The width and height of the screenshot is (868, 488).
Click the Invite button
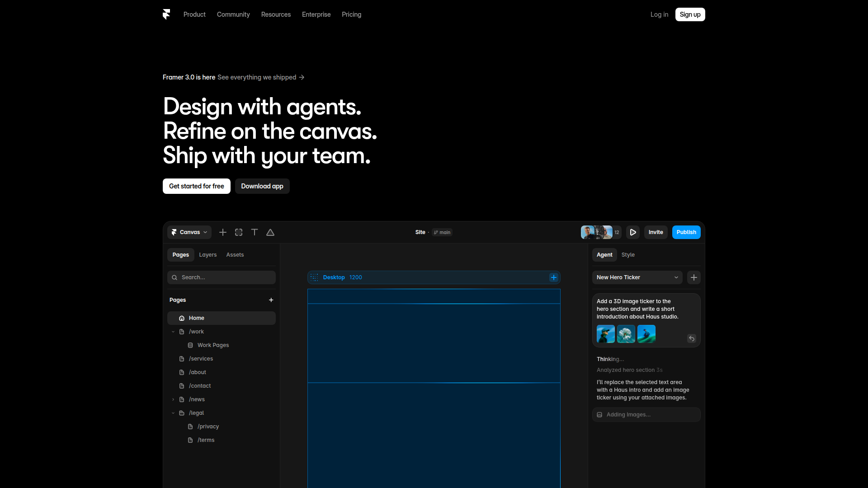(656, 232)
